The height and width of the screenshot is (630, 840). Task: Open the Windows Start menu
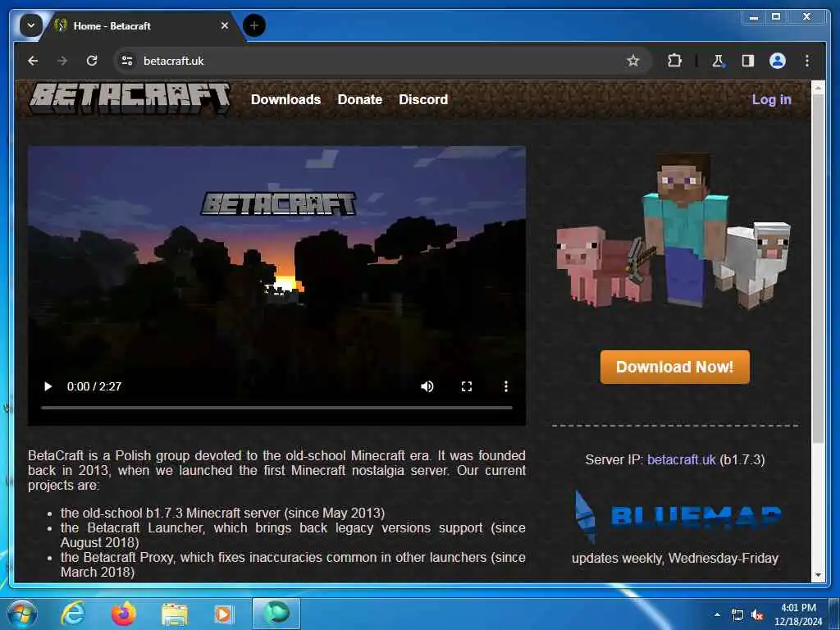(22, 614)
